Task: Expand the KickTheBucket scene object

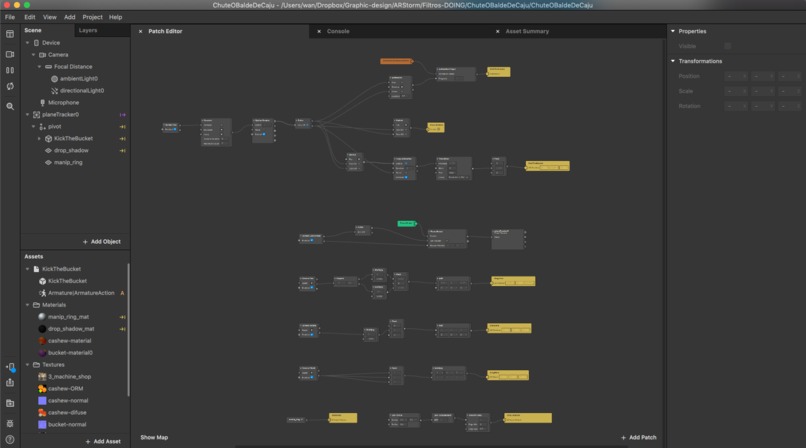Action: (x=40, y=139)
